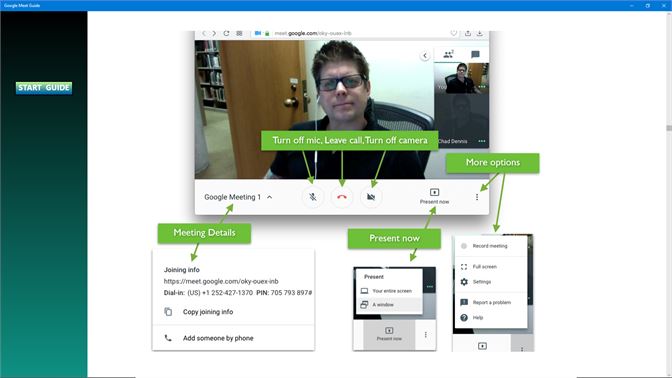Open the people tab icon
The image size is (672, 378).
tap(448, 54)
